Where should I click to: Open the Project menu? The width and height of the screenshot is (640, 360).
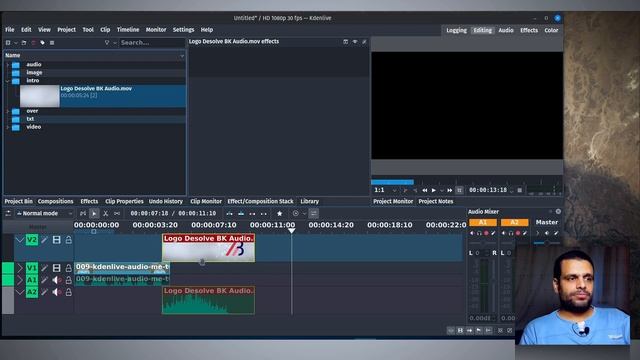[x=67, y=30]
